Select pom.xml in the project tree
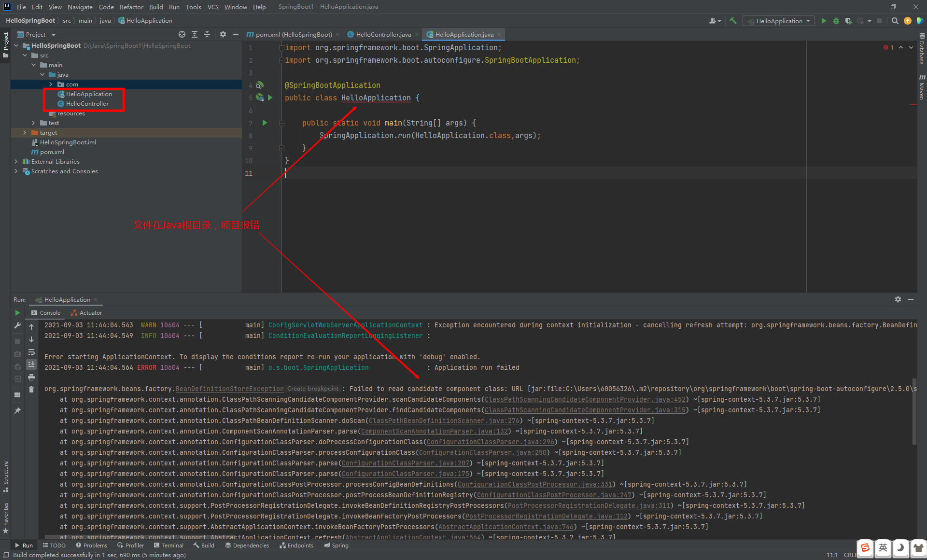The width and height of the screenshot is (927, 560). pyautogui.click(x=52, y=152)
